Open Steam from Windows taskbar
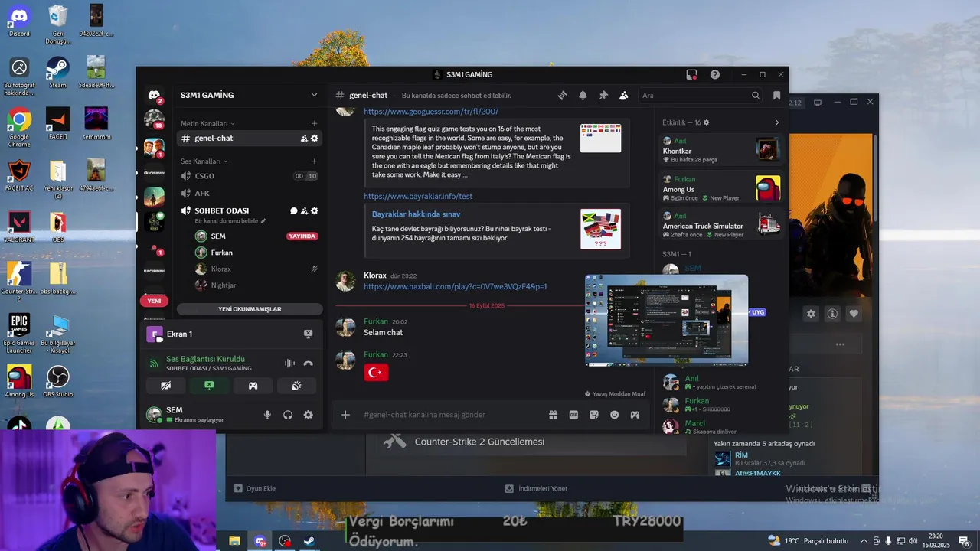980x551 pixels. pos(309,541)
